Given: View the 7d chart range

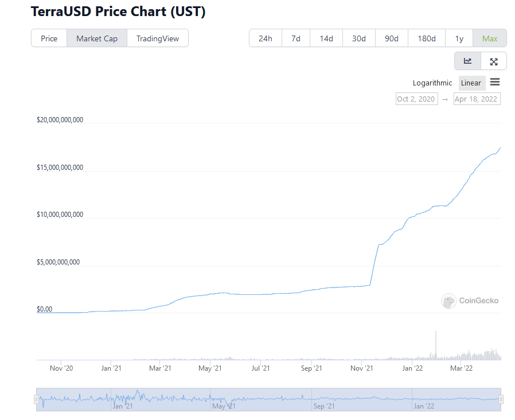Looking at the screenshot, I should pyautogui.click(x=295, y=38).
